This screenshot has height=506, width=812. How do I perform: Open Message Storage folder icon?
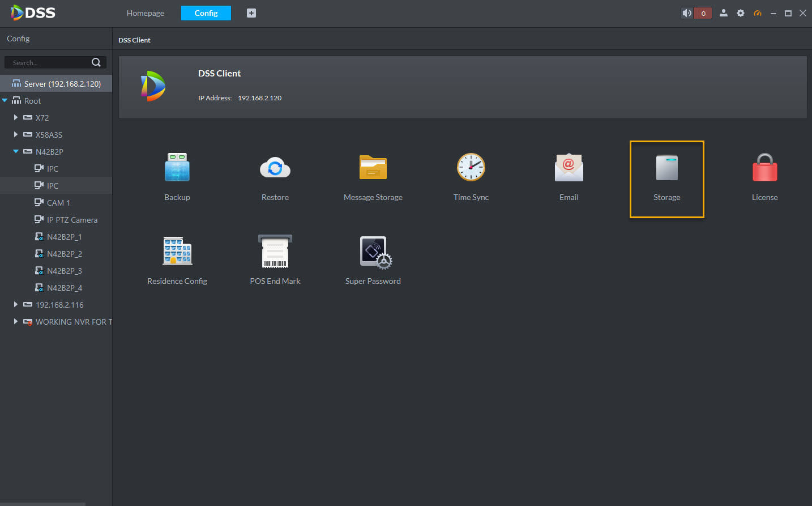click(x=373, y=167)
